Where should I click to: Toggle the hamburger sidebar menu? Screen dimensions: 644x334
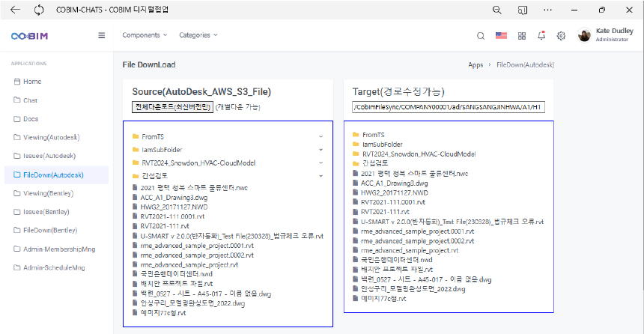point(101,35)
